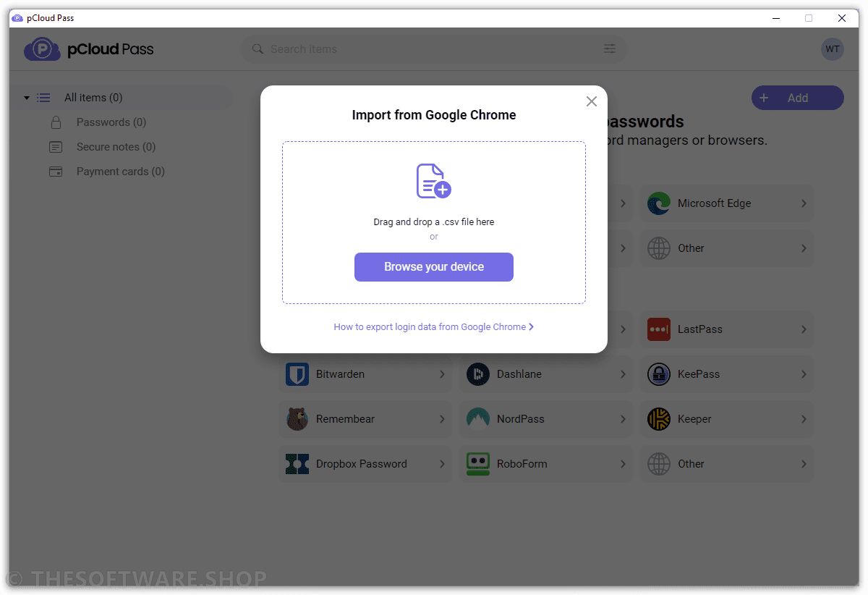Choose Microsoft Edge import option
This screenshot has height=595, width=868.
727,203
